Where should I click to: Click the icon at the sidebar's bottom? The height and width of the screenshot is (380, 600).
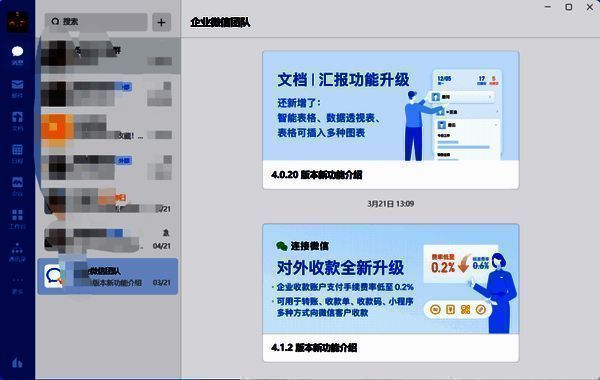pyautogui.click(x=17, y=362)
